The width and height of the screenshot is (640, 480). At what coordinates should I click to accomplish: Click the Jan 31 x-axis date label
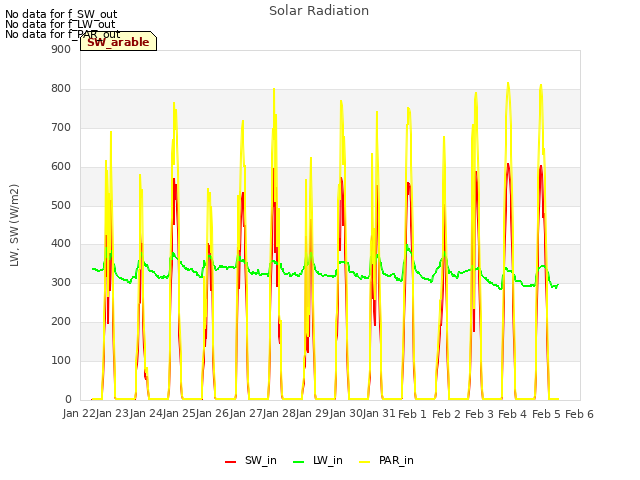(379, 413)
